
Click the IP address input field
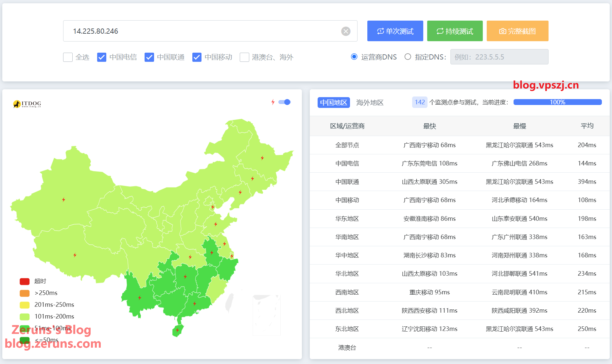(203, 31)
